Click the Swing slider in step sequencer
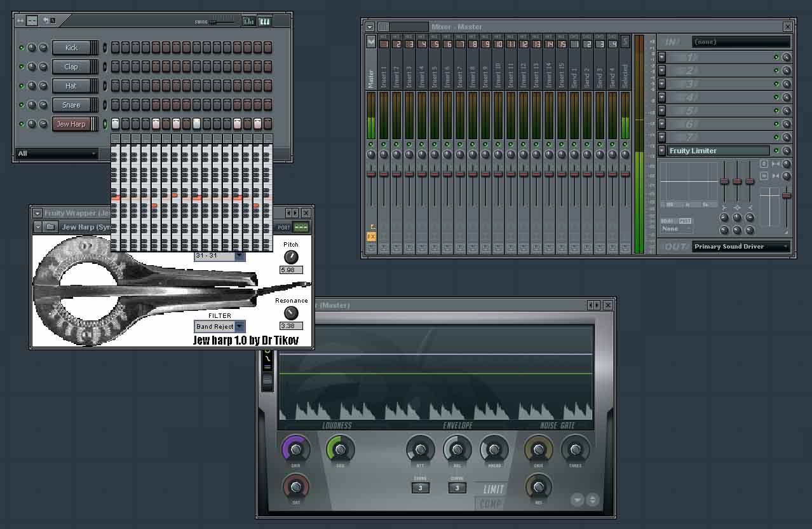 pyautogui.click(x=222, y=22)
